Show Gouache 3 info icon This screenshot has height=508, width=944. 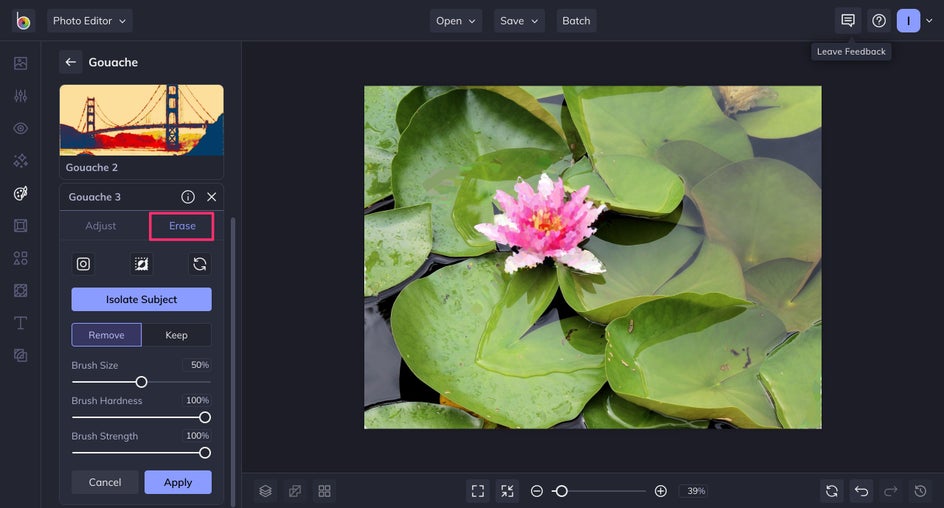point(188,197)
